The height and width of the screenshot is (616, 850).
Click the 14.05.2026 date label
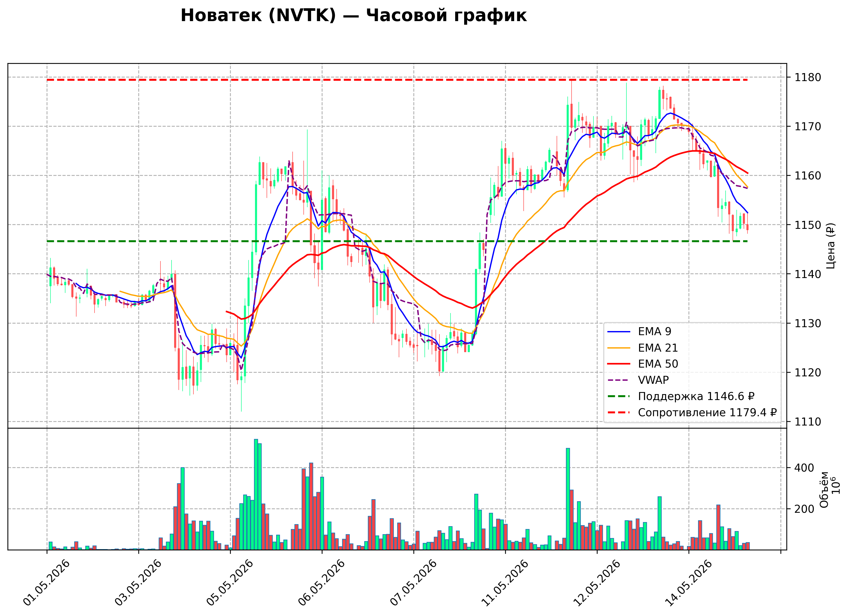[688, 583]
